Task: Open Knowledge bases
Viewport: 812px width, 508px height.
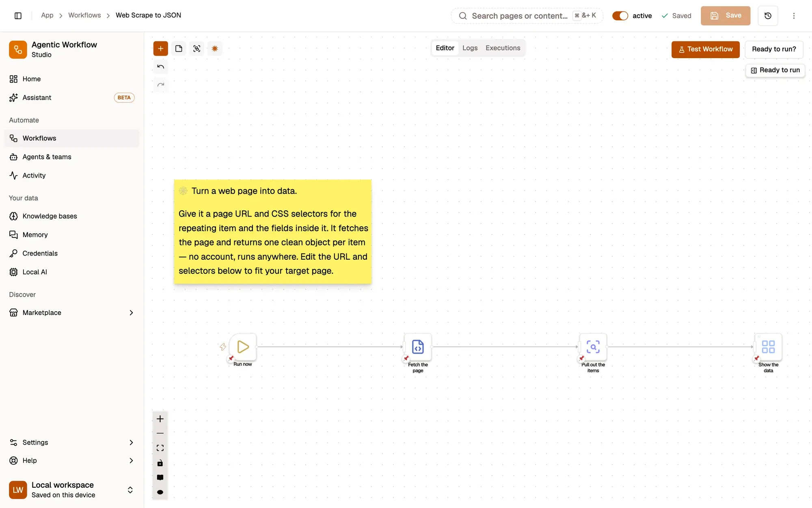Action: click(72, 216)
